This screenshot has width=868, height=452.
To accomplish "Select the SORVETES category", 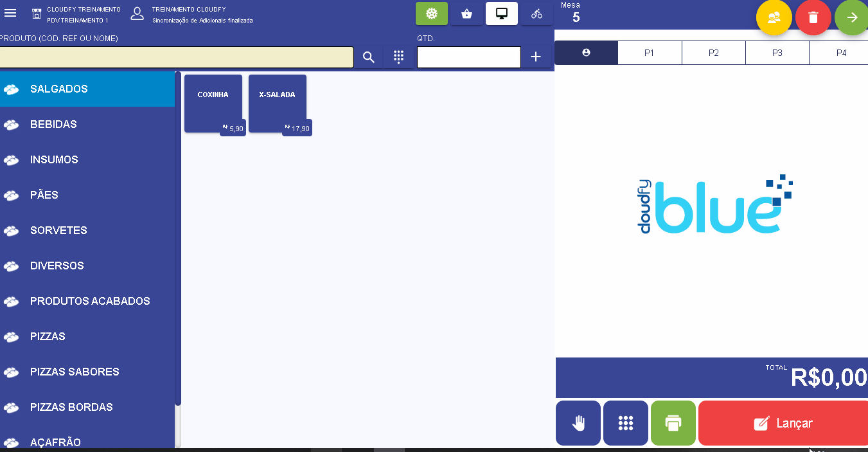I will point(87,230).
